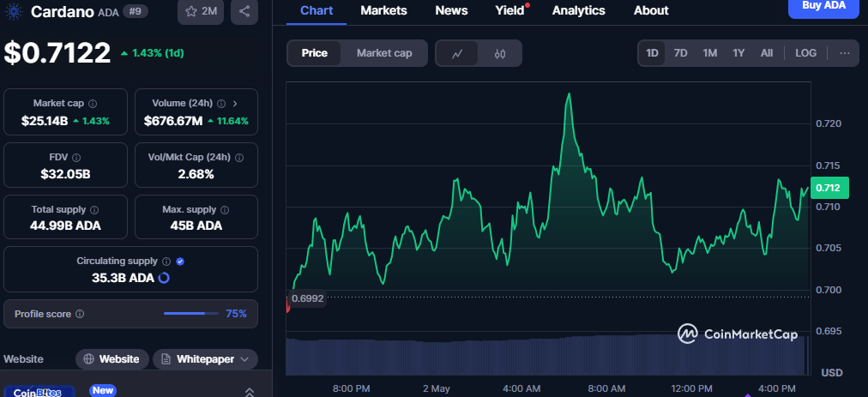Click the USD currency label on chart

coord(831,373)
